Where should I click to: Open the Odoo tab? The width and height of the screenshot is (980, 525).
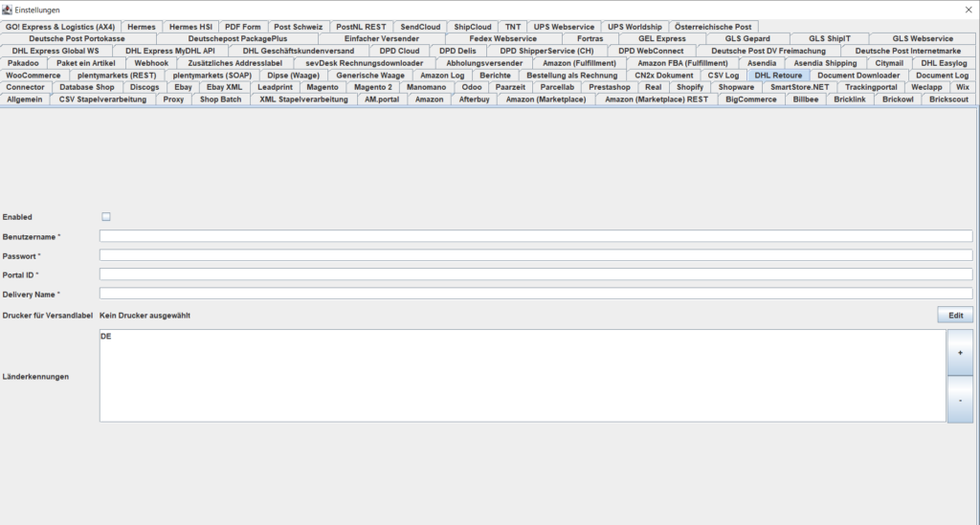pyautogui.click(x=472, y=87)
